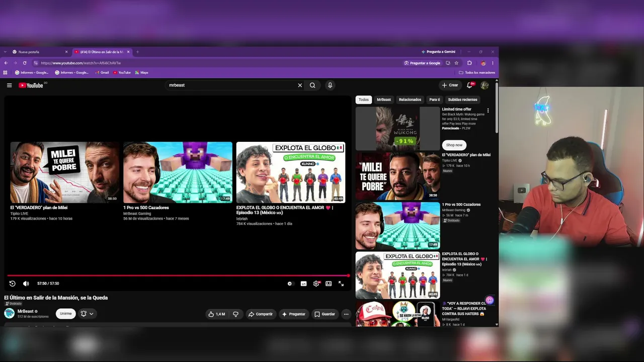This screenshot has width=644, height=362.
Task: Open the YouTube guide hamburger menu
Action: point(9,85)
